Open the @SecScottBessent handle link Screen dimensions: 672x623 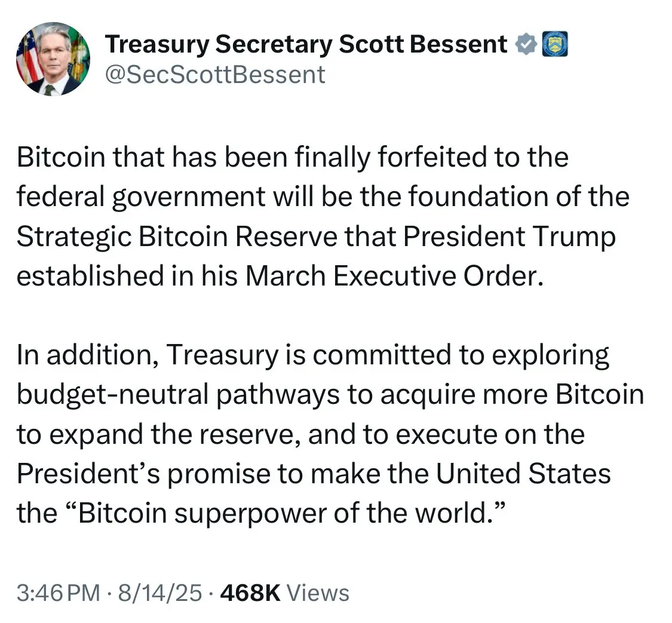click(215, 75)
